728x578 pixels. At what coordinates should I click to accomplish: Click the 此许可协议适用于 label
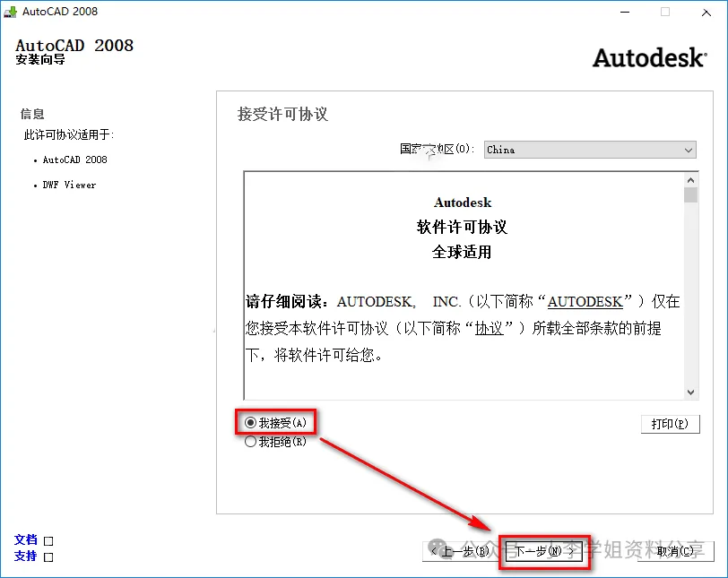pyautogui.click(x=69, y=134)
